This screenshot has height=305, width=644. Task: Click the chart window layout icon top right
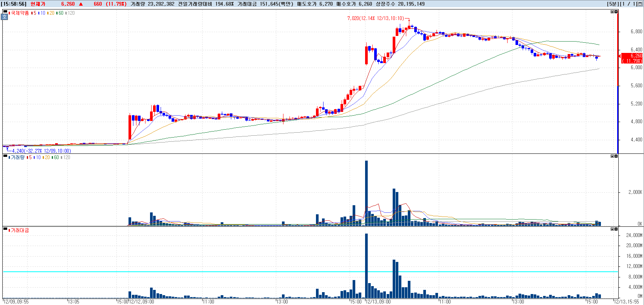(640, 4)
